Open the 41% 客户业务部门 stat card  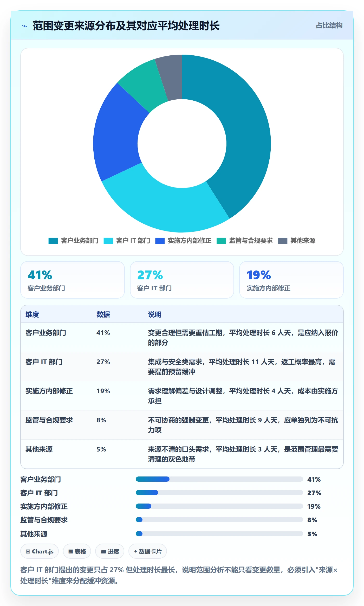pyautogui.click(x=73, y=280)
